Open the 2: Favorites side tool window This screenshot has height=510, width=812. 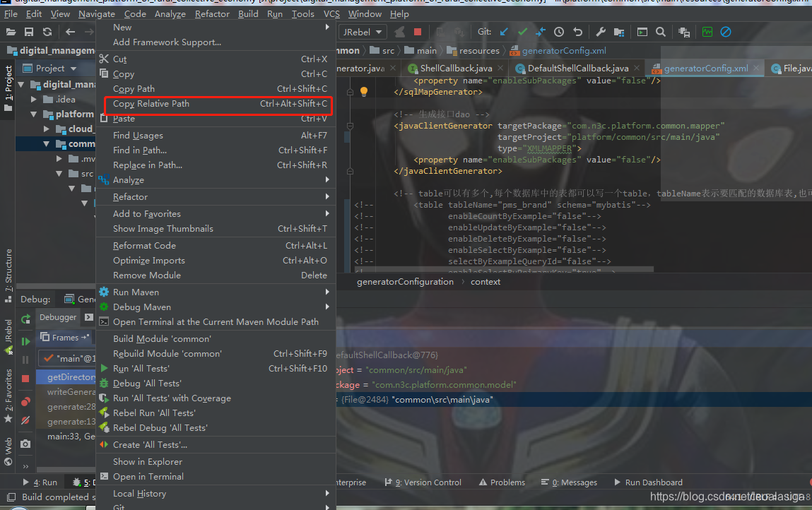pos(8,396)
